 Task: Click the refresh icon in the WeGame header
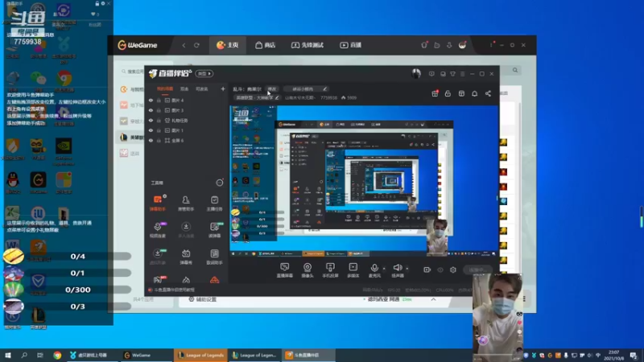click(x=196, y=45)
